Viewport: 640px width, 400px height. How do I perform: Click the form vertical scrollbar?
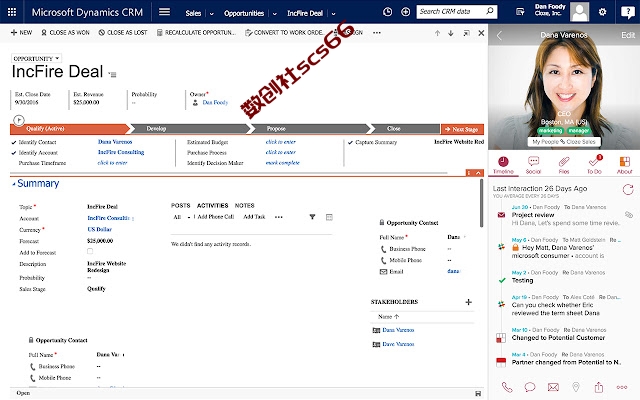pyautogui.click(x=481, y=203)
